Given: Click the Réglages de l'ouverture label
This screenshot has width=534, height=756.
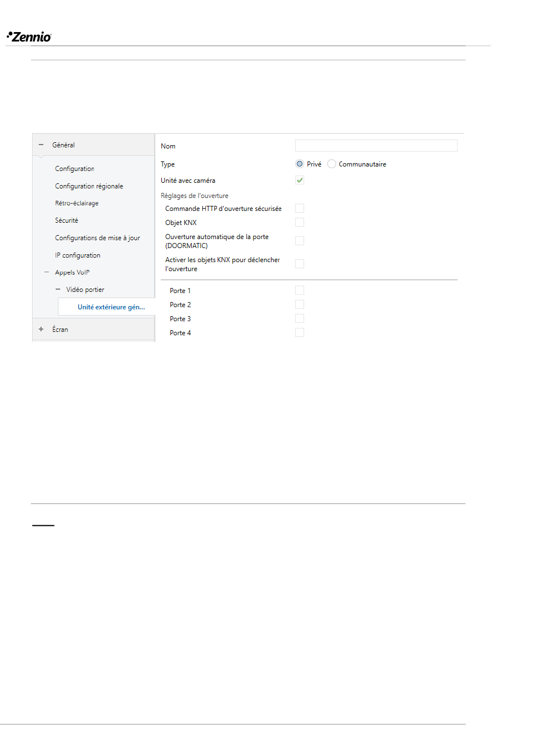Looking at the screenshot, I should [194, 196].
